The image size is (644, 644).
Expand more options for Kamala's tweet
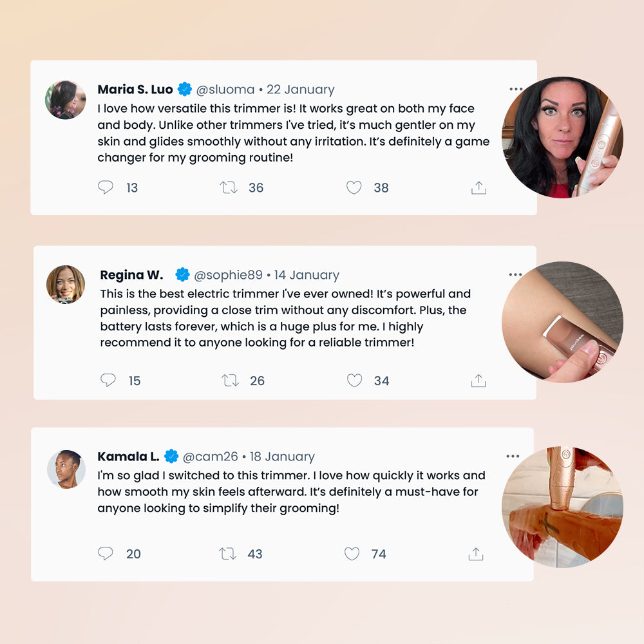click(x=513, y=456)
